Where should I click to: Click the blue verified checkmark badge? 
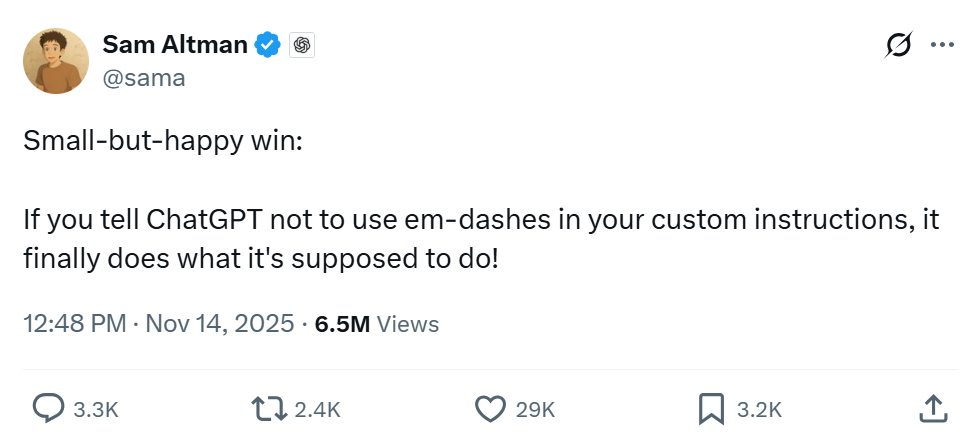(x=266, y=45)
